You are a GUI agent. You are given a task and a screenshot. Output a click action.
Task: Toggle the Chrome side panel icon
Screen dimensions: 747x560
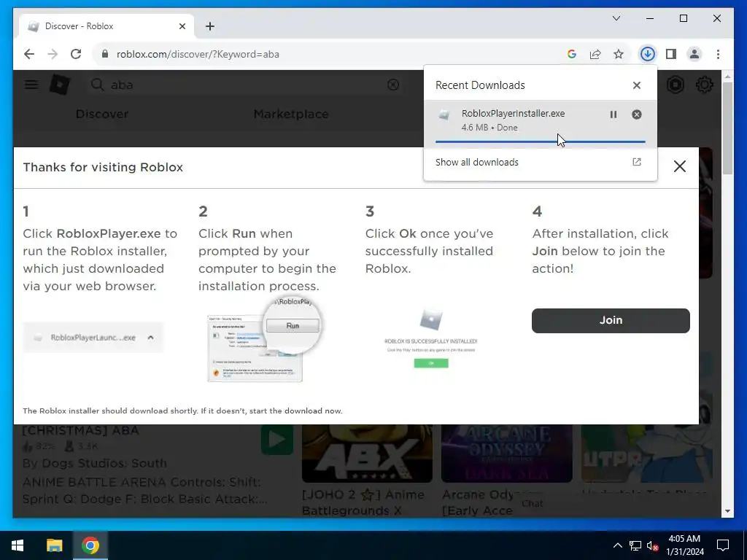point(671,54)
